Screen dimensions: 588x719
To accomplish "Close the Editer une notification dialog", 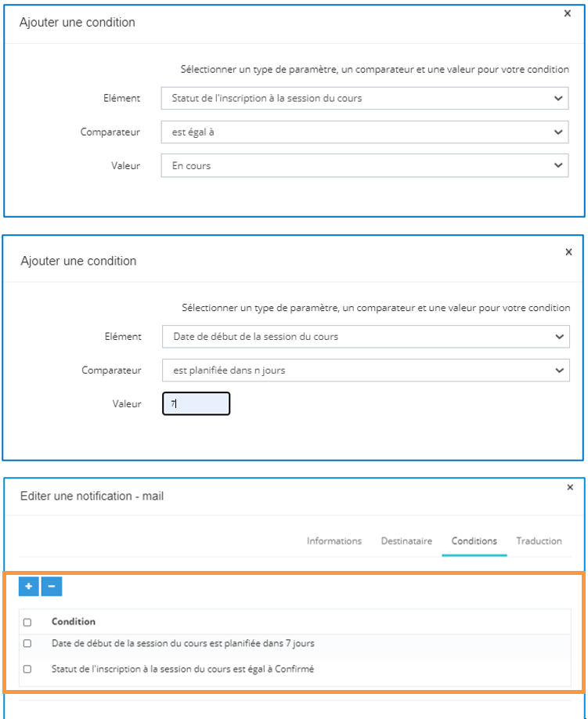I will click(570, 487).
